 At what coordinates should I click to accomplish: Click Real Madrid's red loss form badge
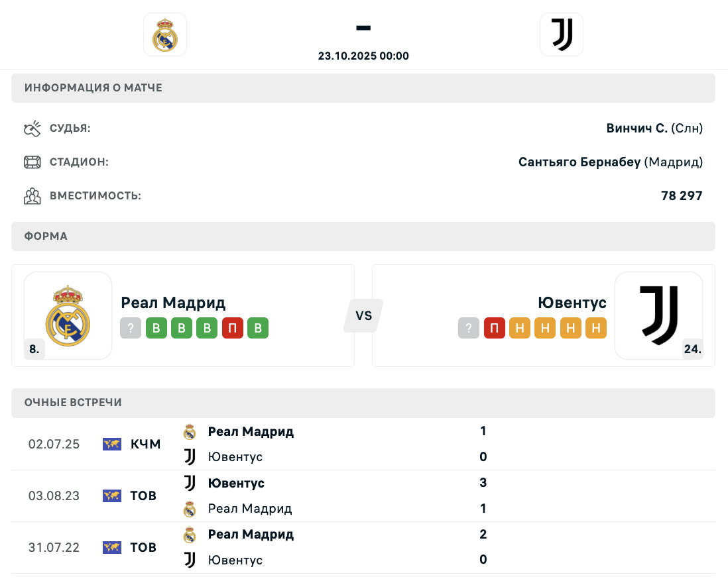[233, 328]
